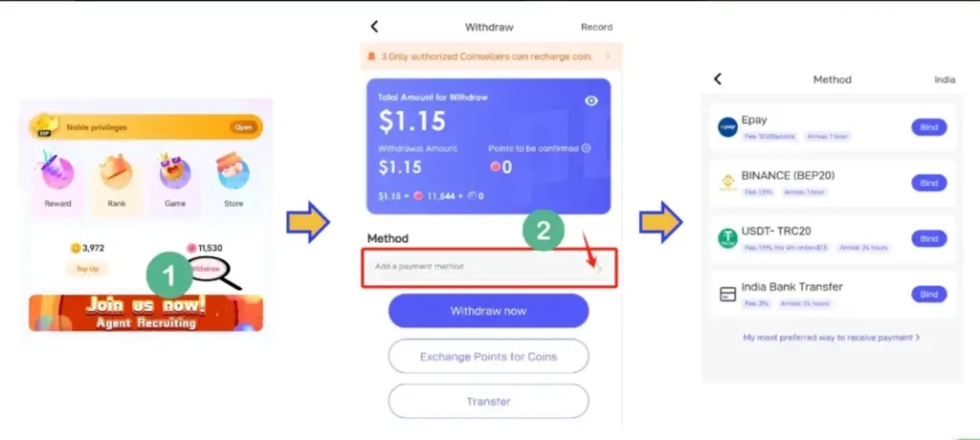Screen dimensions: 980x440
Task: Open My most preferred way link
Action: point(832,338)
